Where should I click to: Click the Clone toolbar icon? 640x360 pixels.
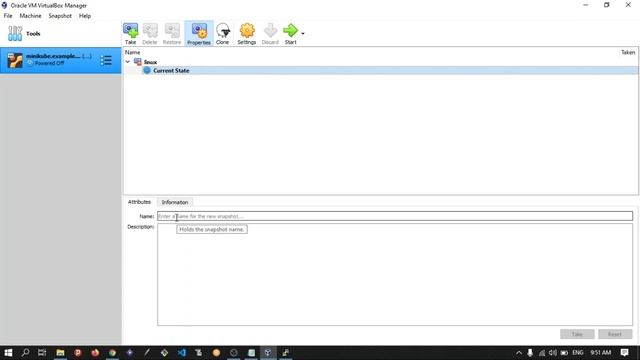pyautogui.click(x=222, y=33)
